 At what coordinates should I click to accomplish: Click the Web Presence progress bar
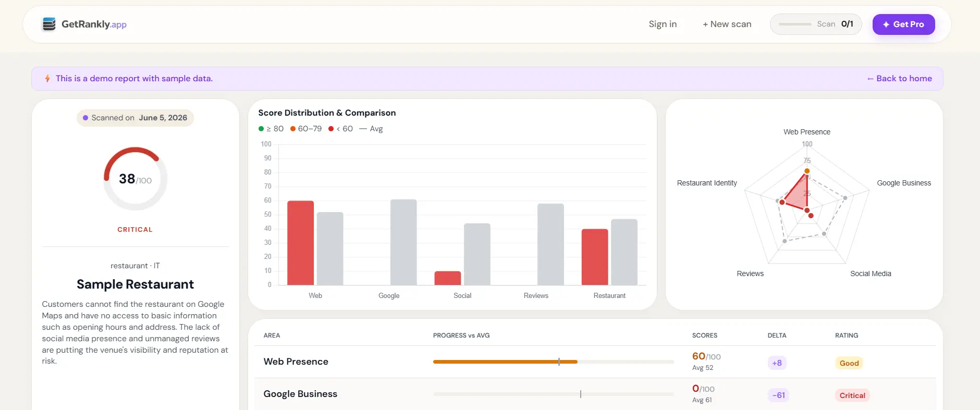point(554,362)
